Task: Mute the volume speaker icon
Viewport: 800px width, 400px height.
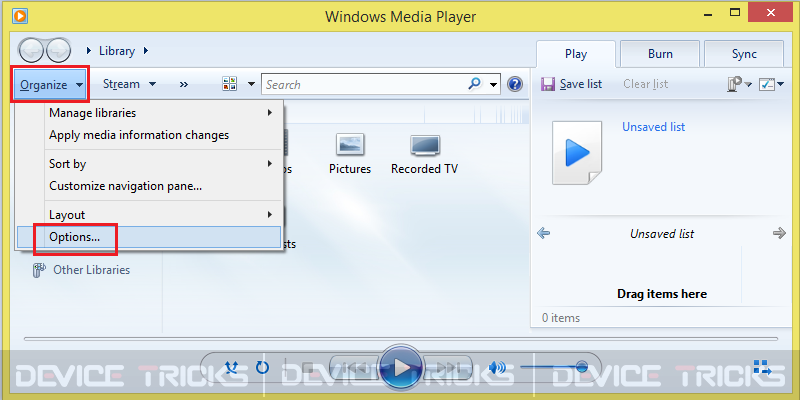Action: (x=496, y=367)
